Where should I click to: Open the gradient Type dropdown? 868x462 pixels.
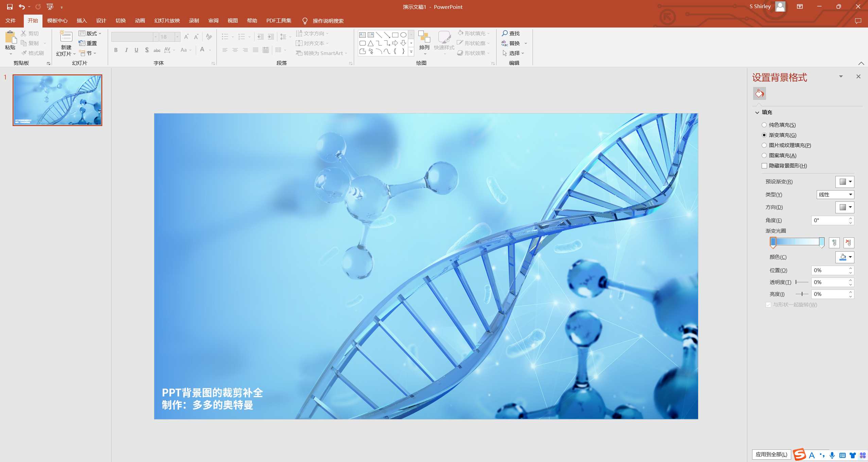tap(835, 195)
